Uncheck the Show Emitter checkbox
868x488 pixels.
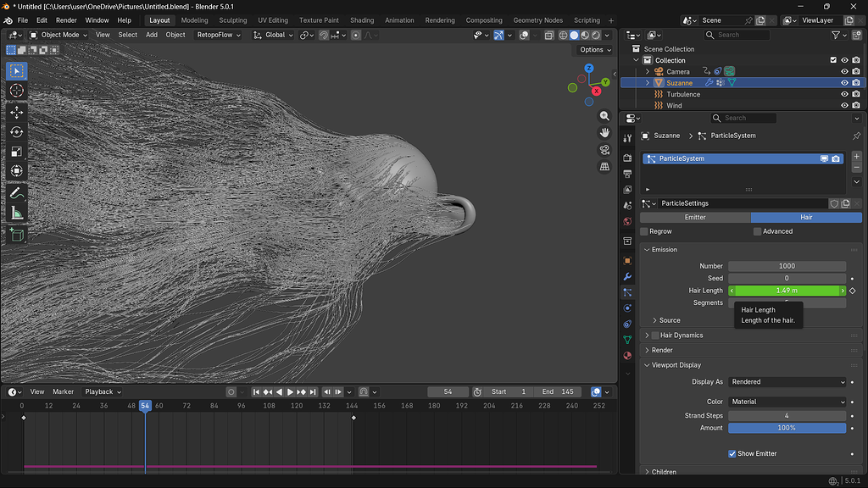pyautogui.click(x=732, y=454)
